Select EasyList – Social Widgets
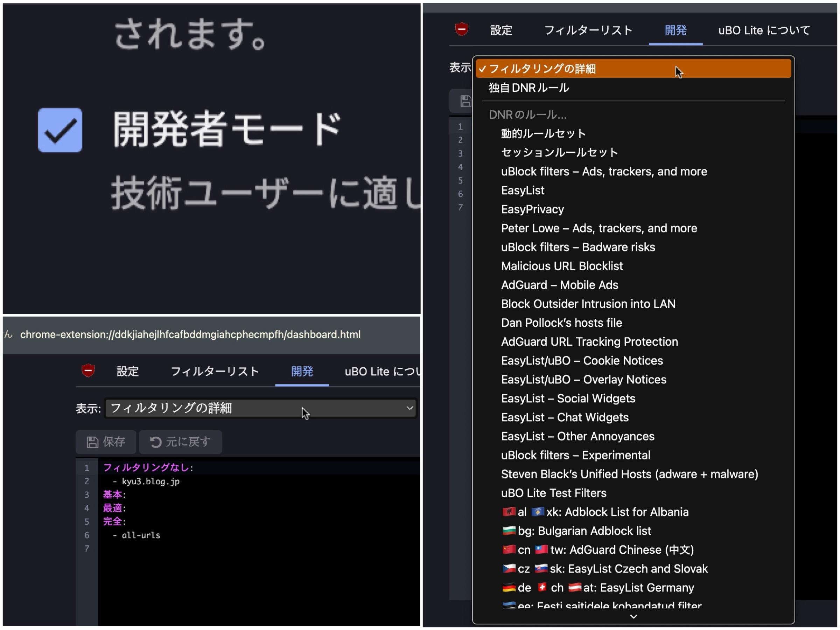Image resolution: width=840 pixels, height=630 pixels. (x=633, y=398)
